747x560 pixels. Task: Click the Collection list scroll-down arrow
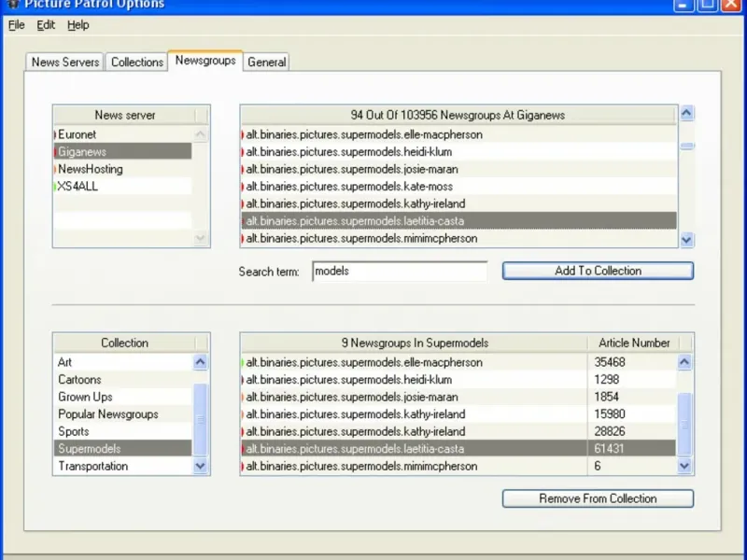coord(201,466)
